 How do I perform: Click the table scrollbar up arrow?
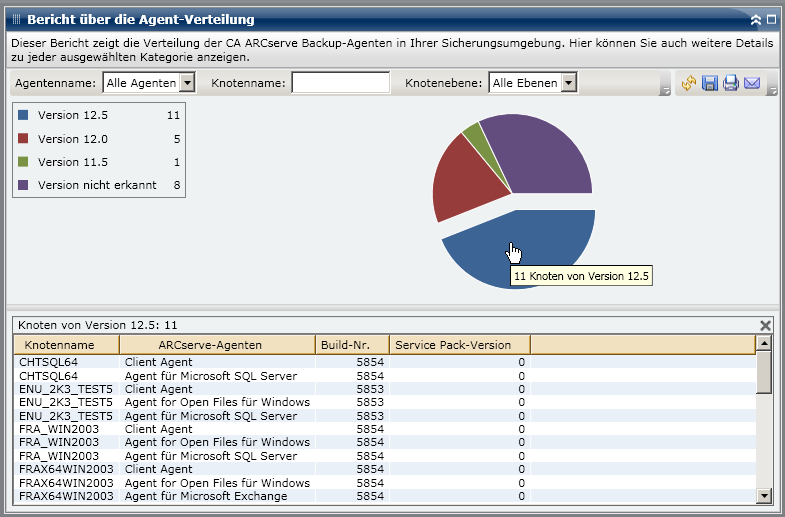pyautogui.click(x=764, y=343)
